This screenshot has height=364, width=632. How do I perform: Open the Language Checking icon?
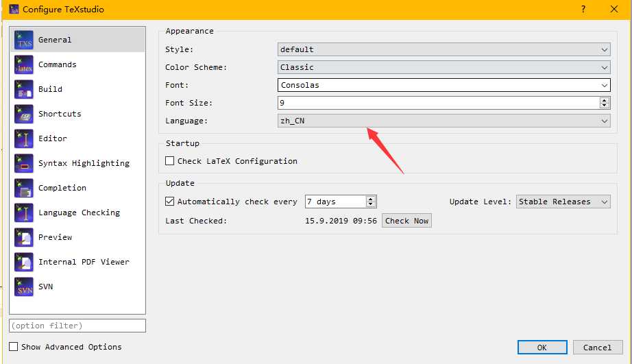[24, 213]
